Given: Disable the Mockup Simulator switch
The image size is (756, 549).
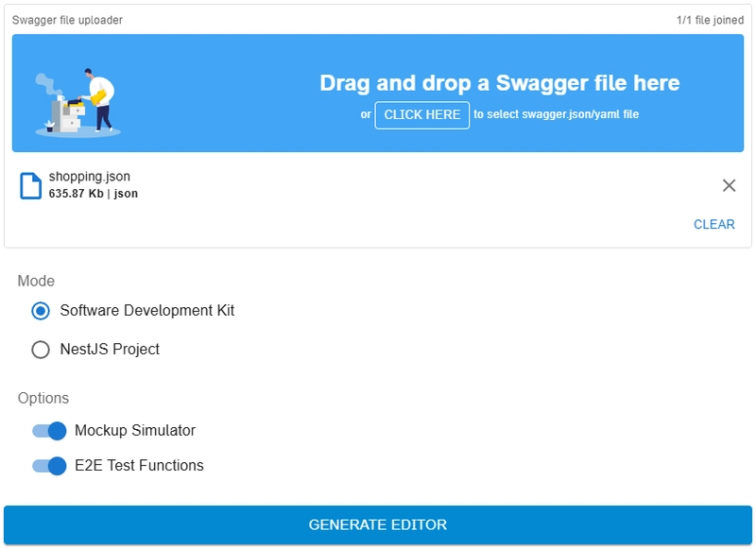Looking at the screenshot, I should pos(49,431).
